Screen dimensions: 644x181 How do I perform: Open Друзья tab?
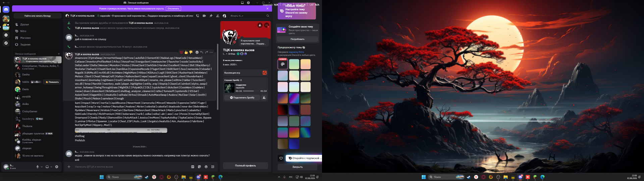point(38,24)
